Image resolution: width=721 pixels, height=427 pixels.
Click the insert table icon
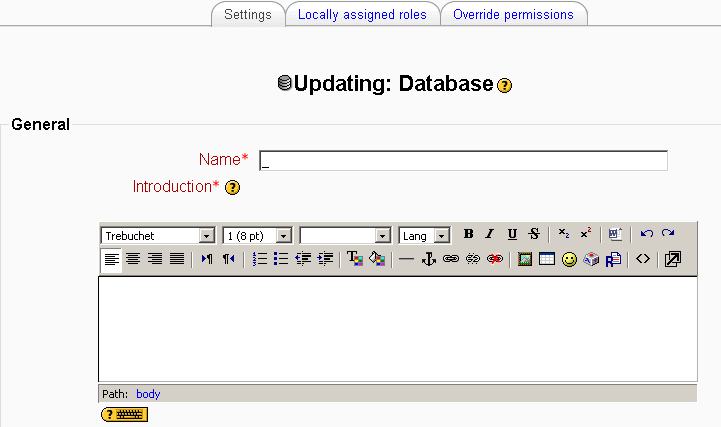coord(546,259)
